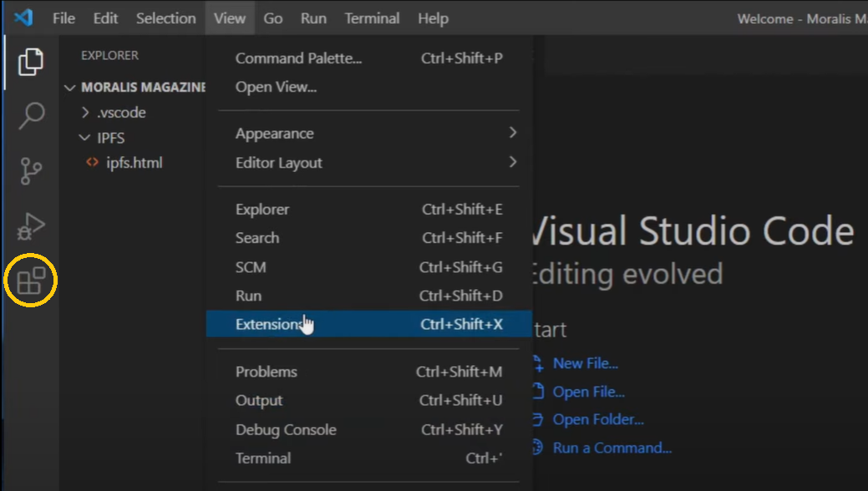The height and width of the screenshot is (491, 868).
Task: Click the VS Code logo icon
Action: point(23,18)
